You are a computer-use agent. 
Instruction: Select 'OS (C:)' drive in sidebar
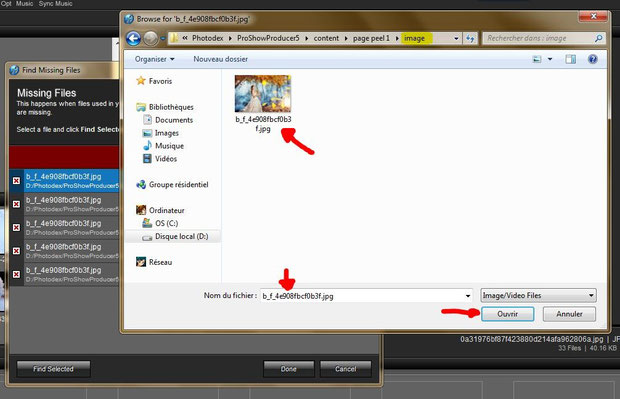[160, 223]
